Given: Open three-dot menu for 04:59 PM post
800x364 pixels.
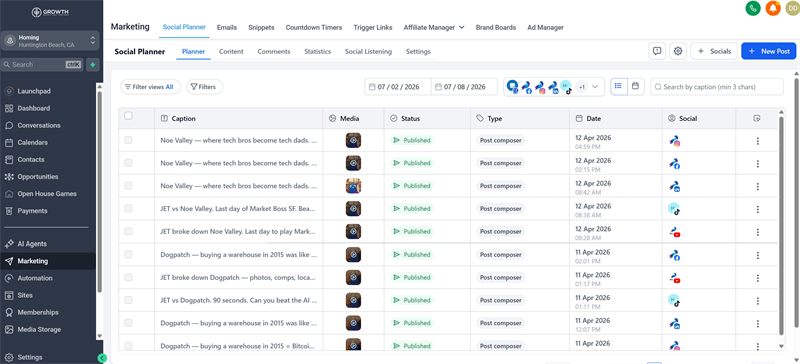Looking at the screenshot, I should click(x=758, y=141).
